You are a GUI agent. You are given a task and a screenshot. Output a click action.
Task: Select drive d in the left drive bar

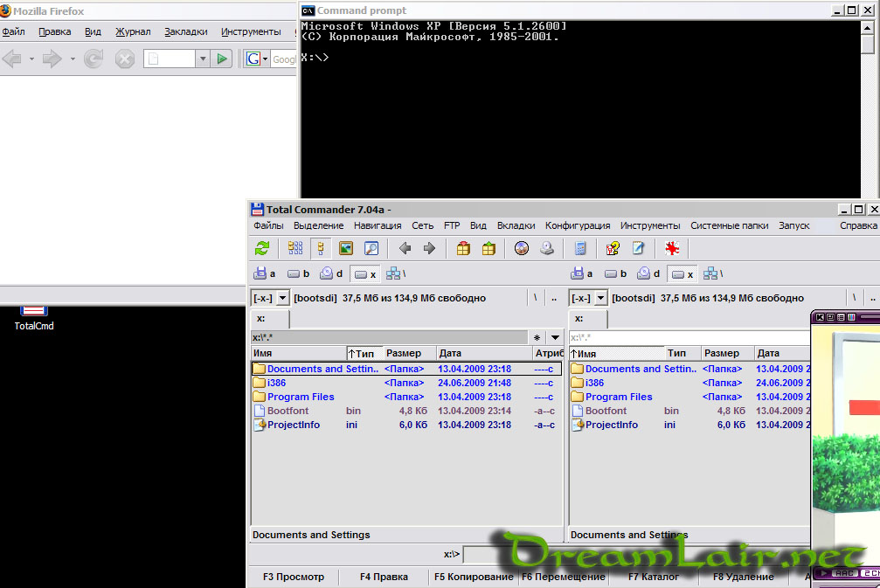coord(331,274)
